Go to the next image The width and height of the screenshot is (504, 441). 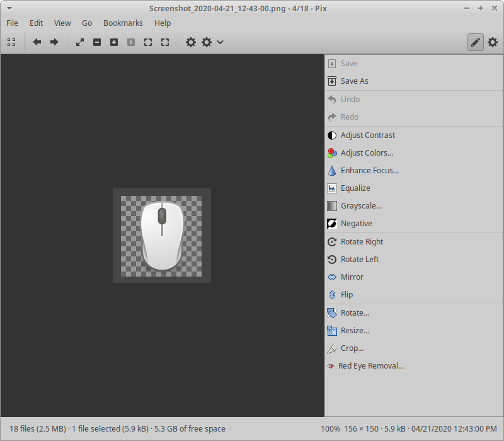[54, 42]
